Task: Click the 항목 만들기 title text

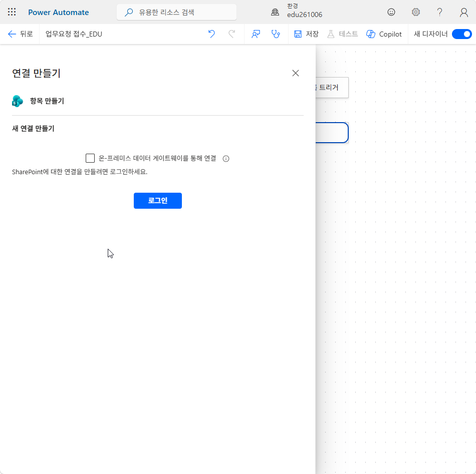Action: click(x=47, y=101)
